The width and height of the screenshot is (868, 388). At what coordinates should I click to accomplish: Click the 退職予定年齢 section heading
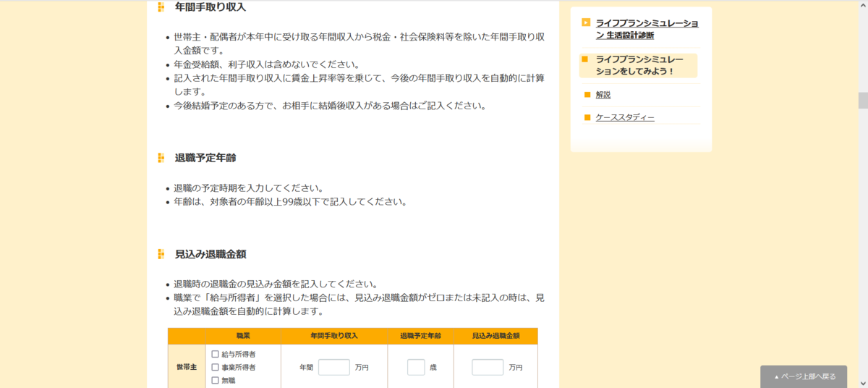pyautogui.click(x=205, y=158)
